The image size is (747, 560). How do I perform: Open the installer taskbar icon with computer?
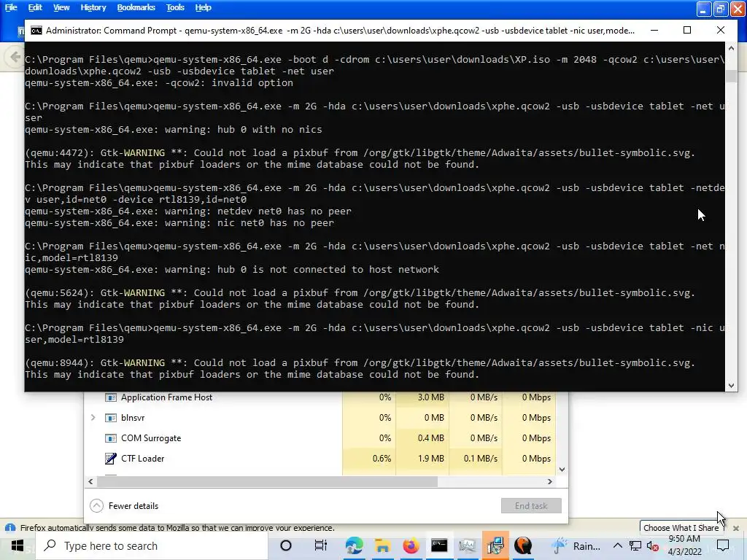pos(495,545)
